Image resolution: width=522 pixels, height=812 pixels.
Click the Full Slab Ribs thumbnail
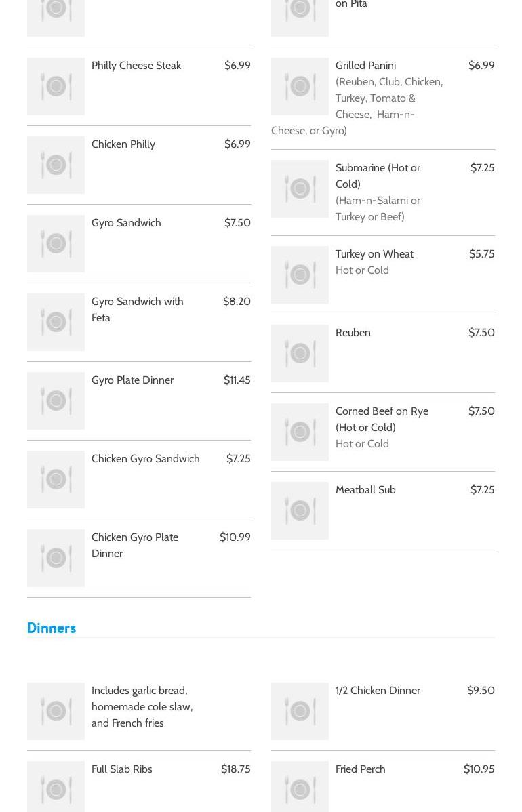click(56, 786)
